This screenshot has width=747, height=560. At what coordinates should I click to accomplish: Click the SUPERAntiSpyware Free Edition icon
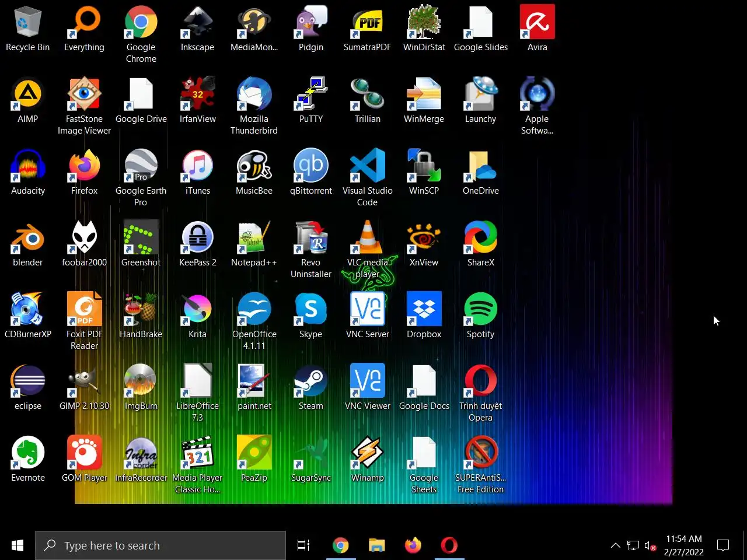point(481,453)
